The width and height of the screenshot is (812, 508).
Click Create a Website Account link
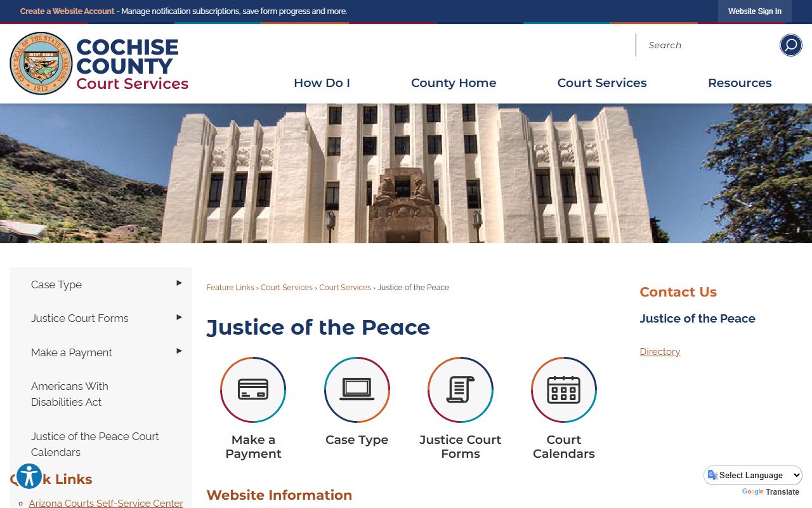point(67,11)
